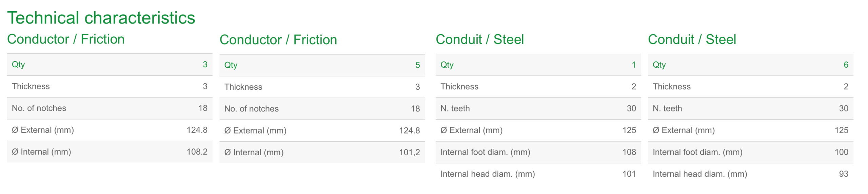
Task: Click the Ø Internal (mm) label beside 101,2
Action: (x=254, y=152)
